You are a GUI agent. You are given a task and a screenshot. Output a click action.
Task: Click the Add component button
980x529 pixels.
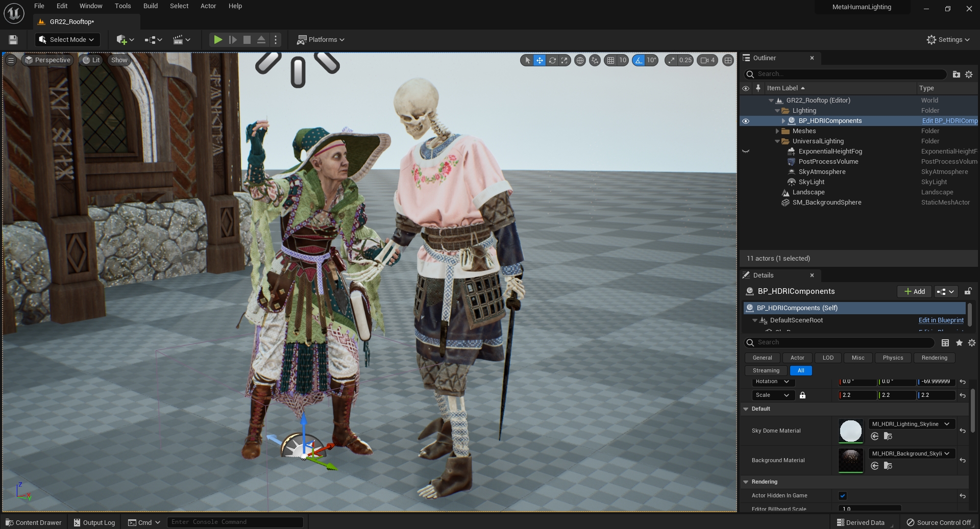(914, 291)
